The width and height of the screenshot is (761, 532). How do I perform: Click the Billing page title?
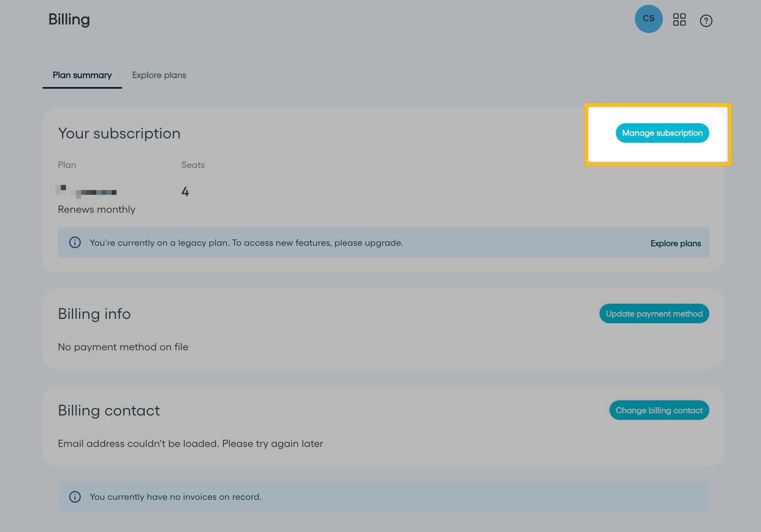[69, 20]
